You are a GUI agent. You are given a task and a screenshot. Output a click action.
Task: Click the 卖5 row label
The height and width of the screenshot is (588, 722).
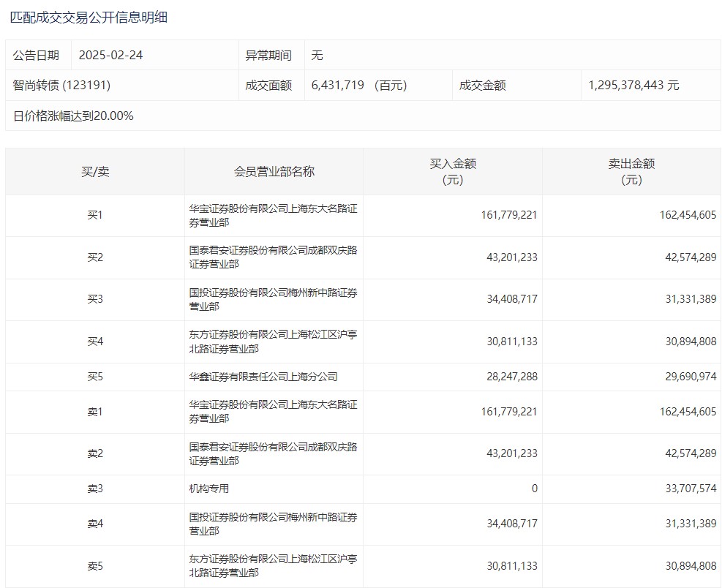pyautogui.click(x=95, y=566)
